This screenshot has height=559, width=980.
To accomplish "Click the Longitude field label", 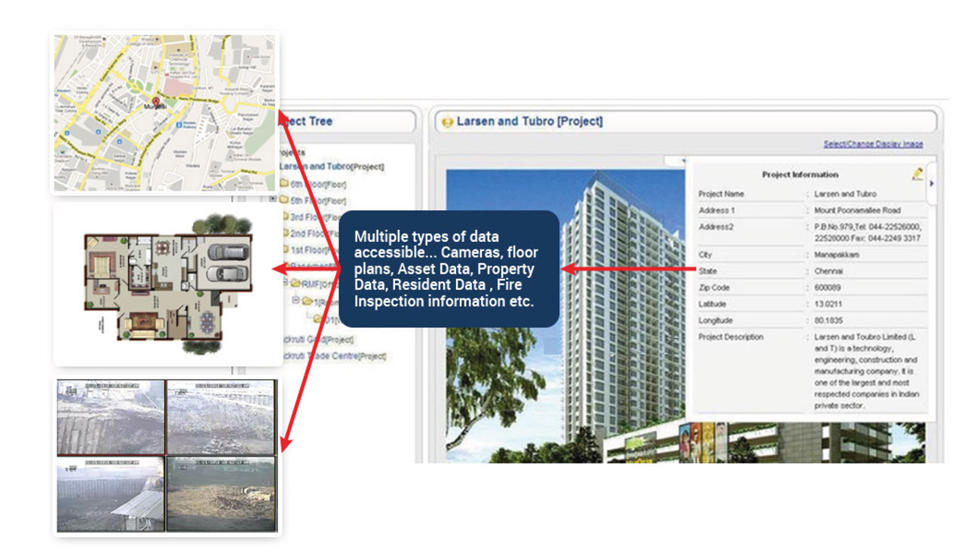I will [715, 321].
